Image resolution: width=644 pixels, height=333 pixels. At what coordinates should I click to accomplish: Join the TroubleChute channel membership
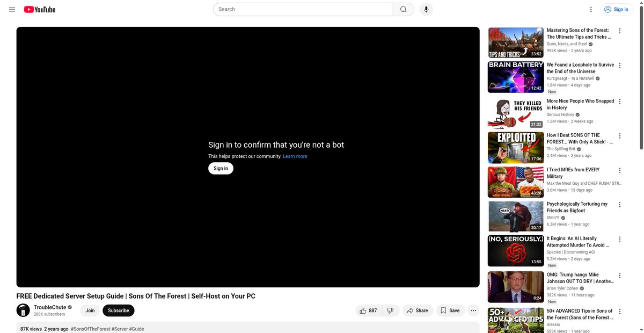[90, 310]
